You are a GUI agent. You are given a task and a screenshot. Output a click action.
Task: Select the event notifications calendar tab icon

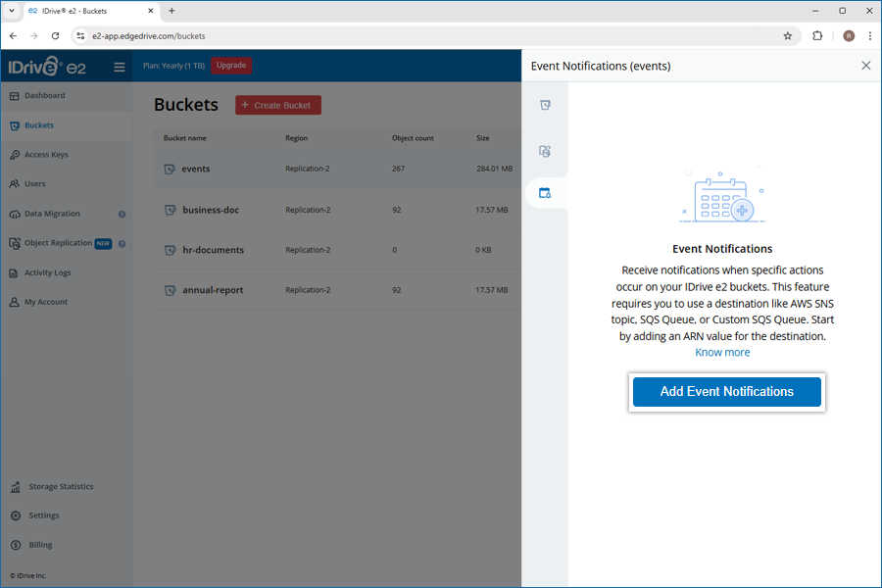point(545,192)
